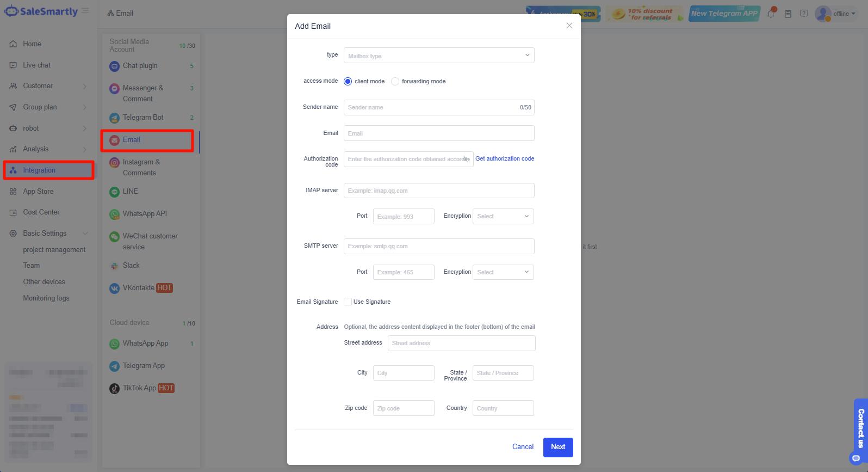
Task: Click the Country input field
Action: click(503, 408)
